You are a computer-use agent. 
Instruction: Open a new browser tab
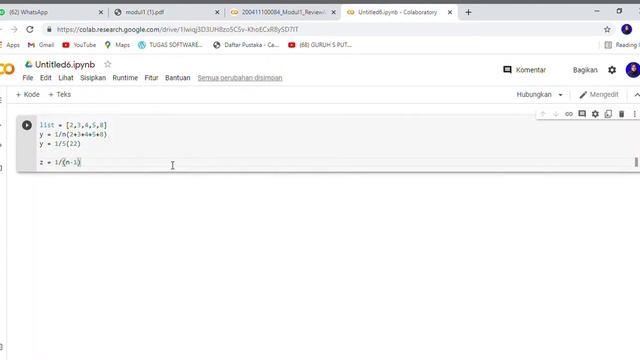point(468,12)
